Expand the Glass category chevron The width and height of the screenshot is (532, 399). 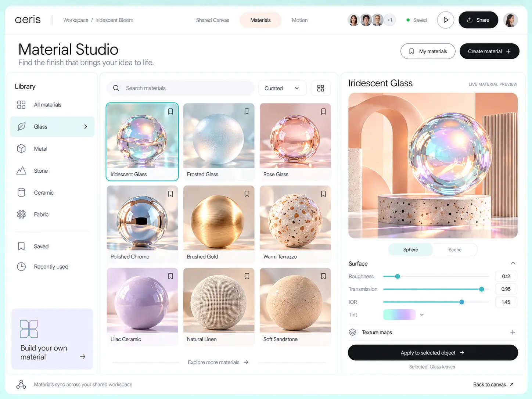point(86,127)
